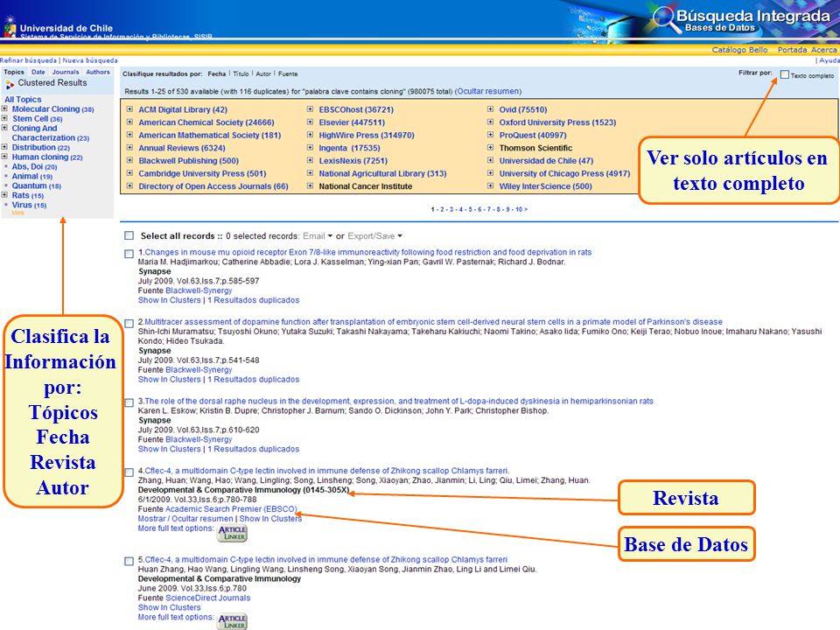Switch to the Journals tab

[66, 72]
